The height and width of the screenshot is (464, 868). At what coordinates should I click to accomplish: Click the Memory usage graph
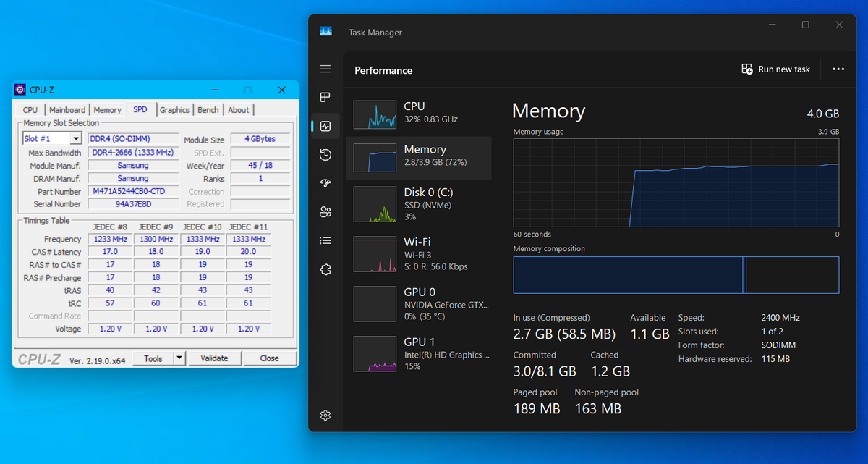coord(676,184)
